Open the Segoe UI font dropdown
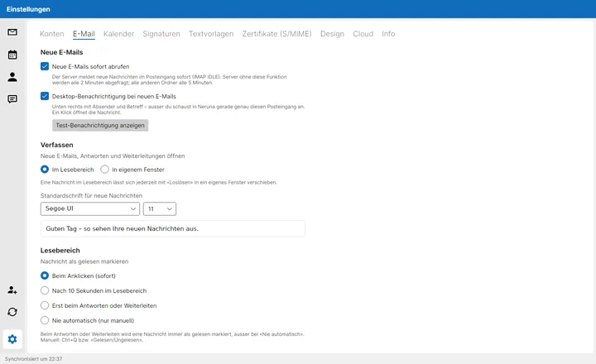The height and width of the screenshot is (364, 596). click(x=90, y=208)
